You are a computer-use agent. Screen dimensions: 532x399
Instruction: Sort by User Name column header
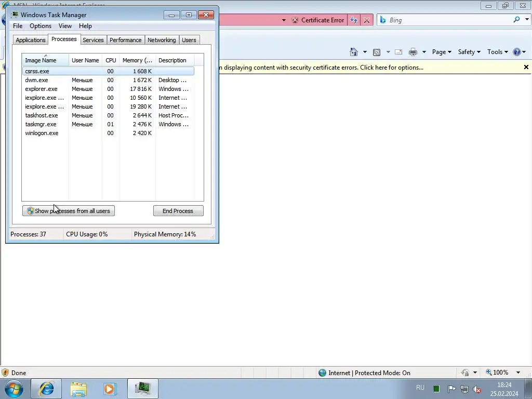click(x=86, y=60)
